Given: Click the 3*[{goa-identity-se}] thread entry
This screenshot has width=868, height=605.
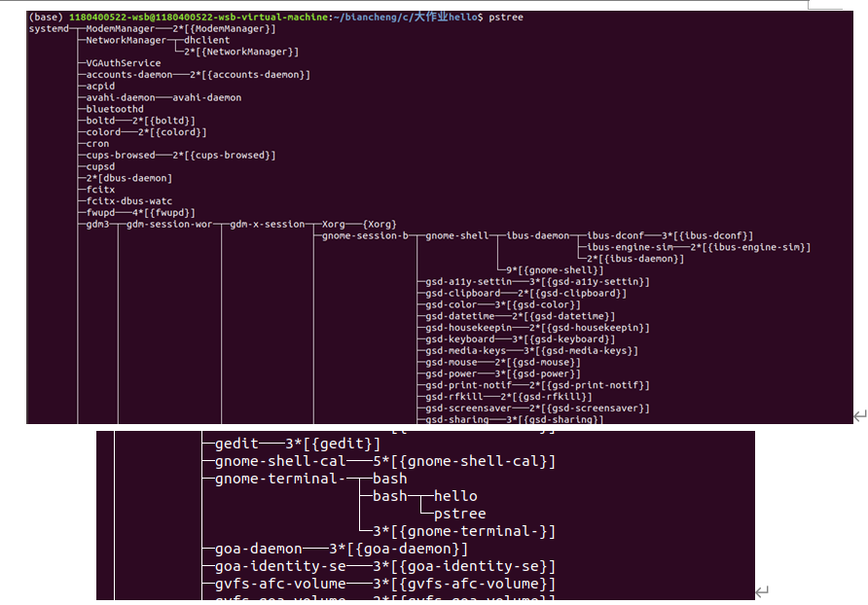Looking at the screenshot, I should point(464,566).
